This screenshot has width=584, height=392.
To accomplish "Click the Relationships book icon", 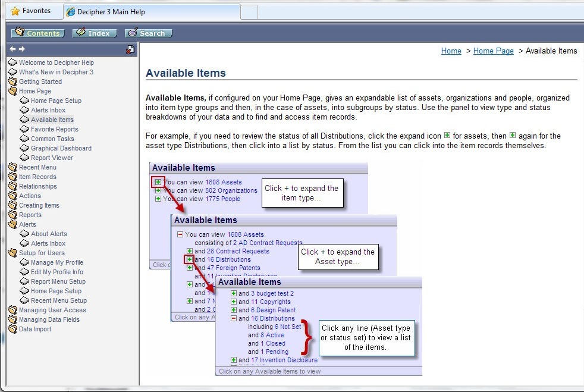I will [x=12, y=186].
